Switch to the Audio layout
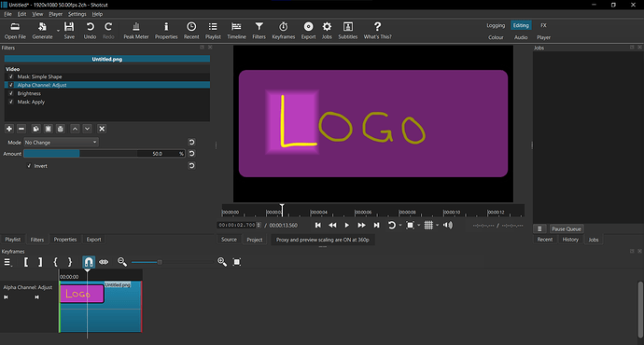This screenshot has height=345, width=644. pyautogui.click(x=521, y=37)
